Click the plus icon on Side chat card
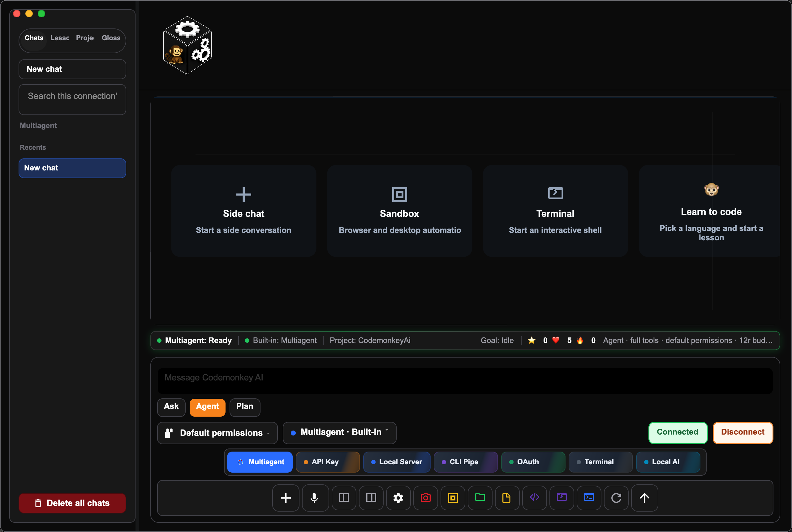 (x=244, y=195)
